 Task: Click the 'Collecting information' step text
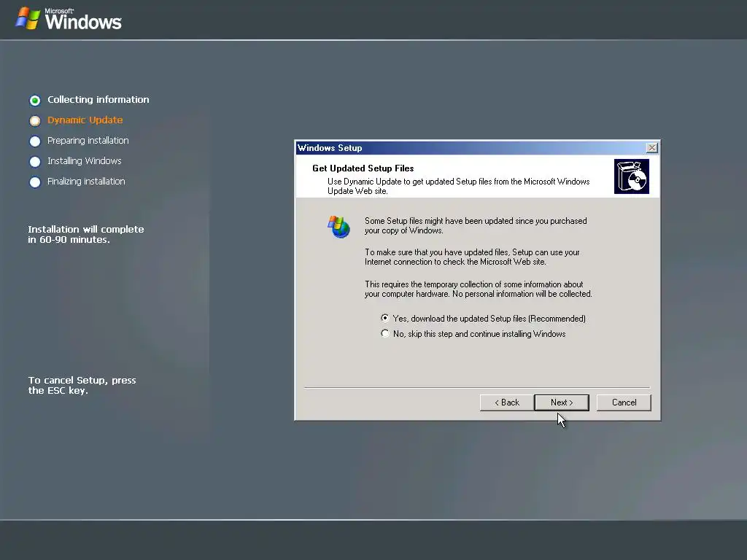click(x=98, y=99)
